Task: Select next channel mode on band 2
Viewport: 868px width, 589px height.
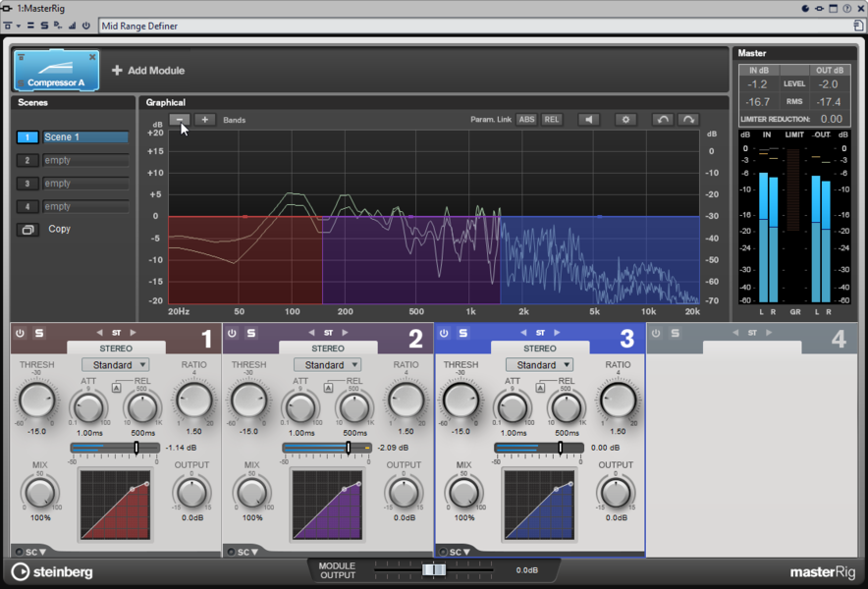Action: (345, 333)
